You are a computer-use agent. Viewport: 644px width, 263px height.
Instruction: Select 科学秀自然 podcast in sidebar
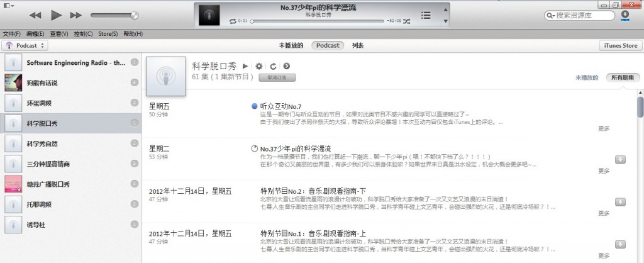click(70, 143)
